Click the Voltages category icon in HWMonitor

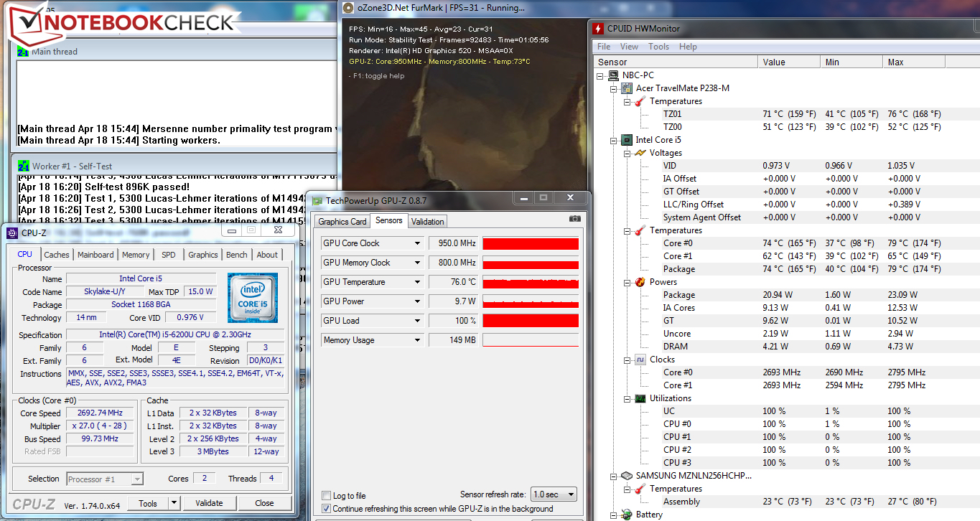[640, 153]
